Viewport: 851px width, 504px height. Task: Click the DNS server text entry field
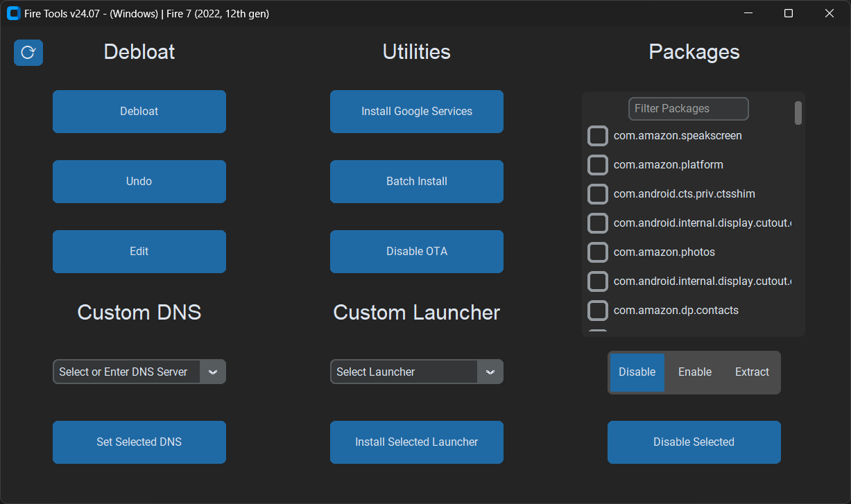pos(127,372)
